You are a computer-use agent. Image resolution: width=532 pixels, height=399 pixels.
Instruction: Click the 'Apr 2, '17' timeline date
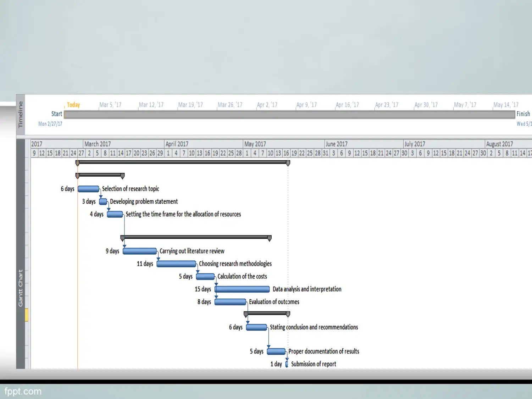tap(267, 105)
